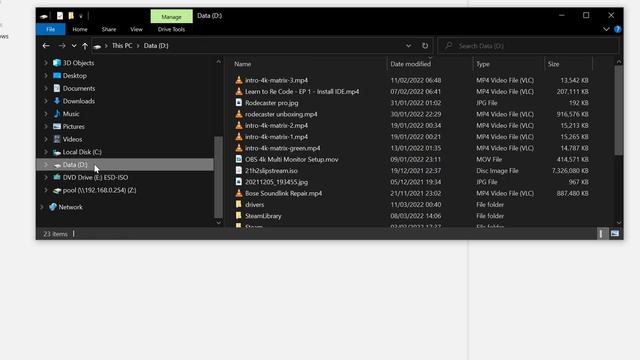Select Documents in navigation pane
Image resolution: width=640 pixels, height=360 pixels.
[79, 88]
